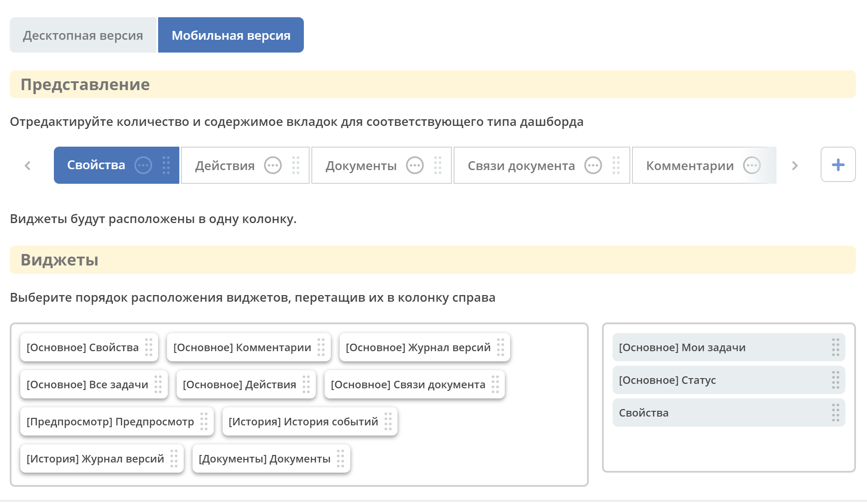Viewport: 867px width, 504px height.
Task: Switch to Десктопная версия tab
Action: (x=83, y=35)
